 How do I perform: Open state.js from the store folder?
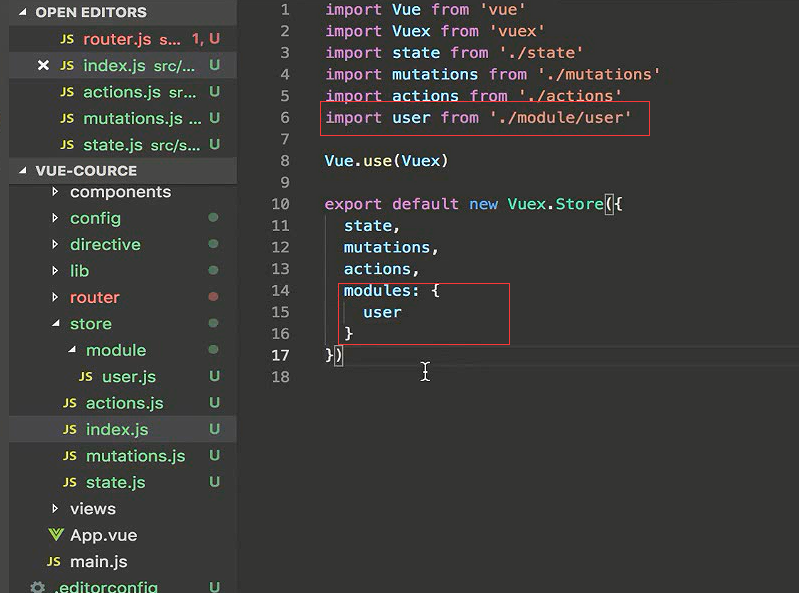click(x=115, y=482)
